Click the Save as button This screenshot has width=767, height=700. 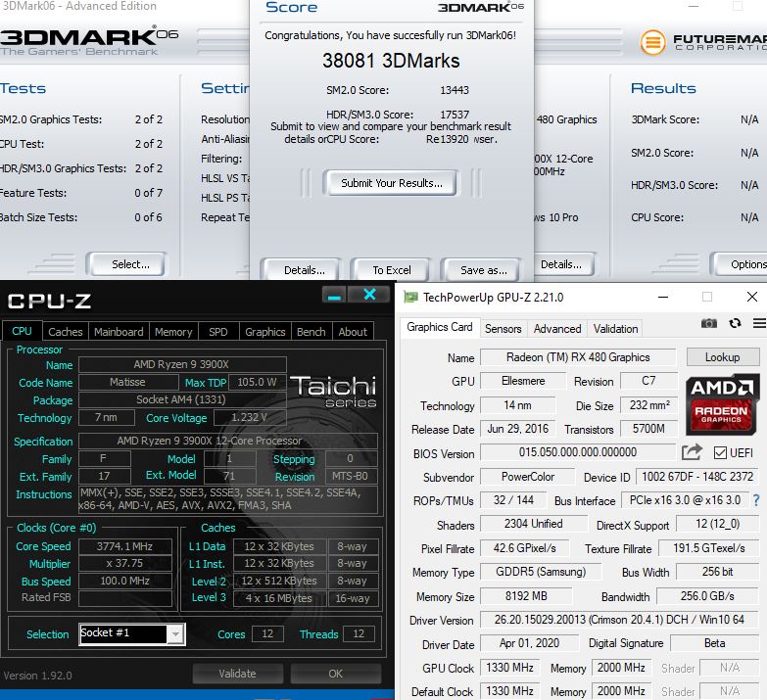(483, 270)
